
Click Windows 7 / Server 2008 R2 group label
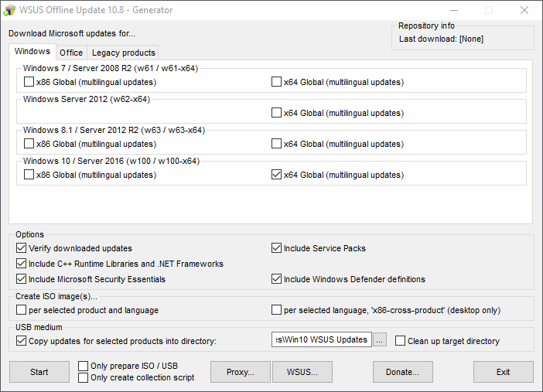click(111, 68)
